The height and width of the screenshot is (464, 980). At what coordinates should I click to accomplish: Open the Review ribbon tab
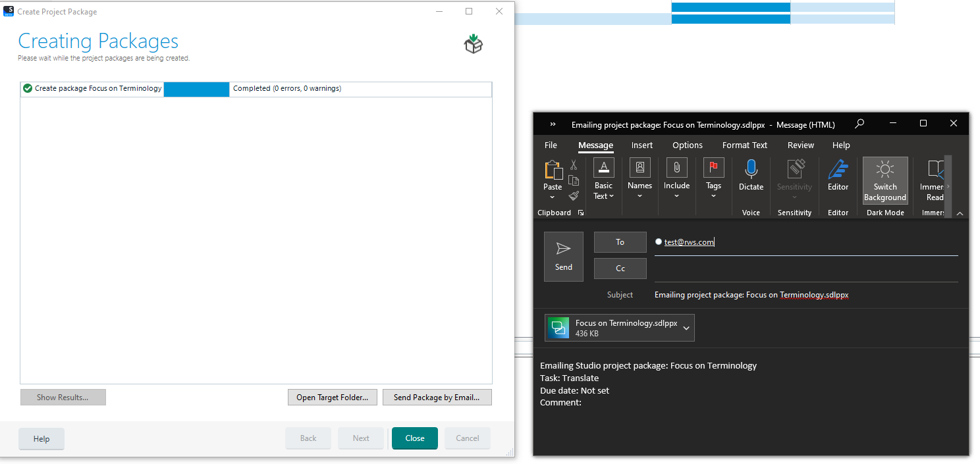800,145
